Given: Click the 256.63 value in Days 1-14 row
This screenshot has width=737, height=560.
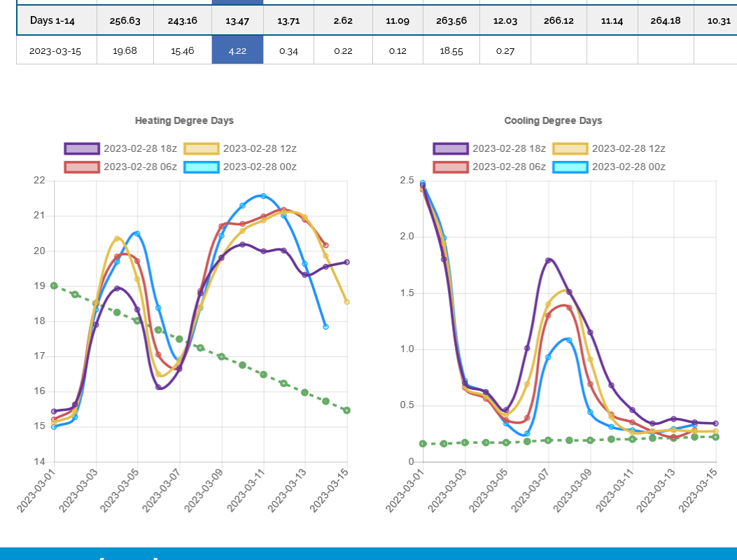Looking at the screenshot, I should click(x=125, y=21).
